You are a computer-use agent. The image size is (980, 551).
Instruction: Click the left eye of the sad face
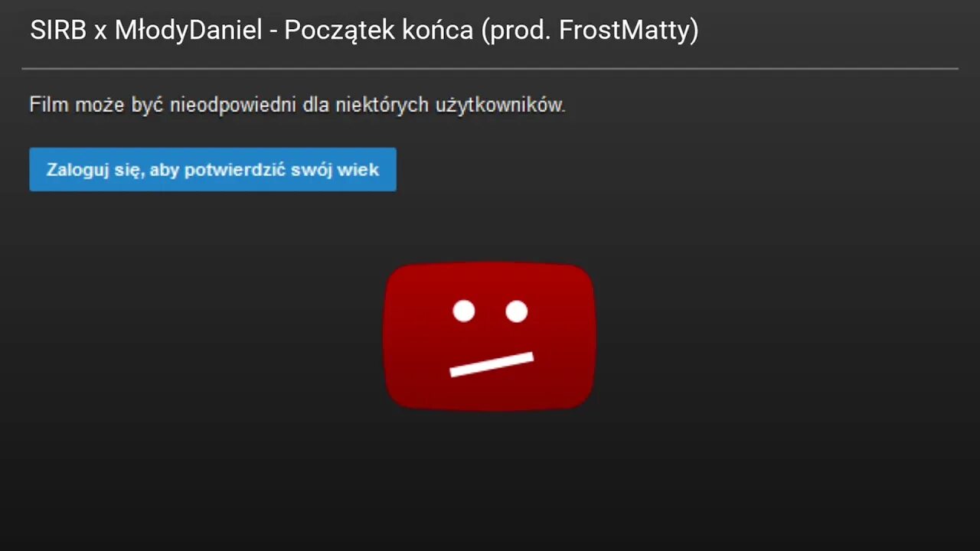point(464,311)
